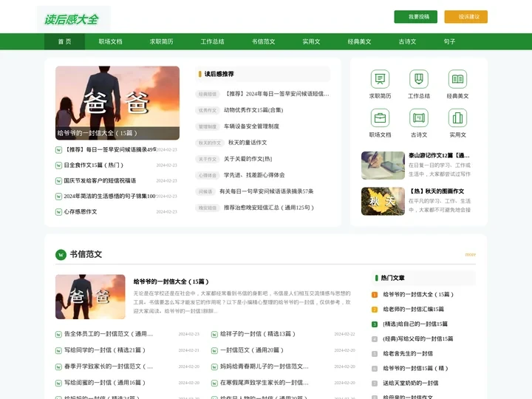The image size is (532, 399).
Task: Open the 职场文档 nav menu item
Action: (110, 41)
